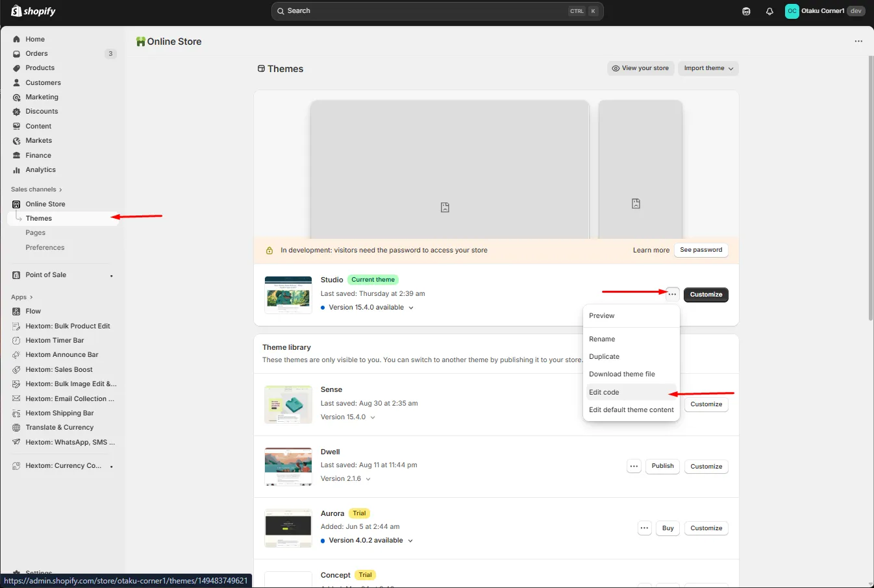874x588 pixels.
Task: Click the Studio theme three-dot actions button
Action: click(672, 295)
